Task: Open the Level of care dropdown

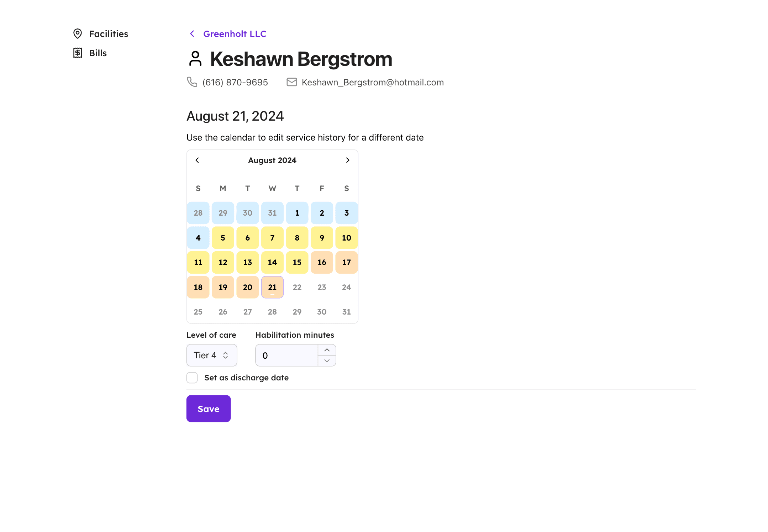Action: pos(212,355)
